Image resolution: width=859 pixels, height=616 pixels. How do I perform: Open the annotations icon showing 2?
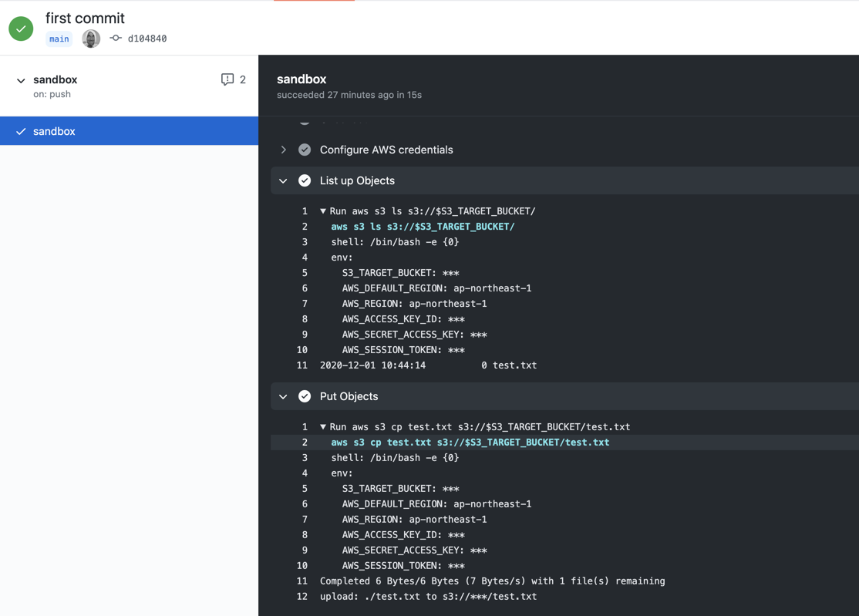[x=227, y=79]
